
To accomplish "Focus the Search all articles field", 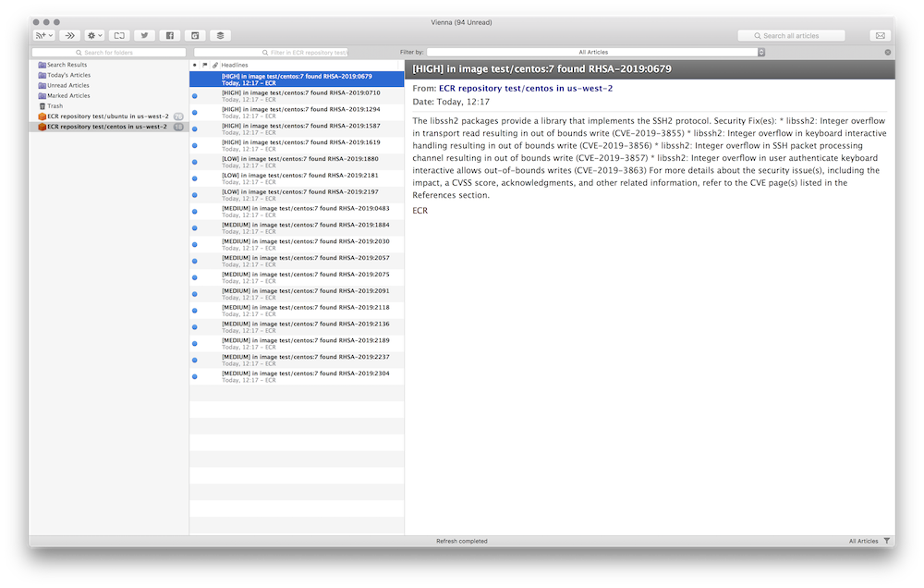I will [791, 35].
